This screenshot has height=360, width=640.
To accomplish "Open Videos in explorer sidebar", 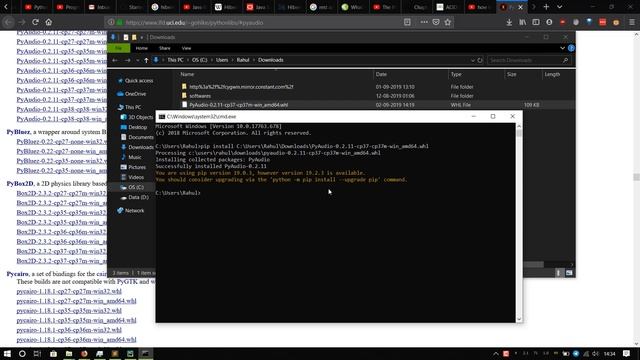I will click(136, 177).
